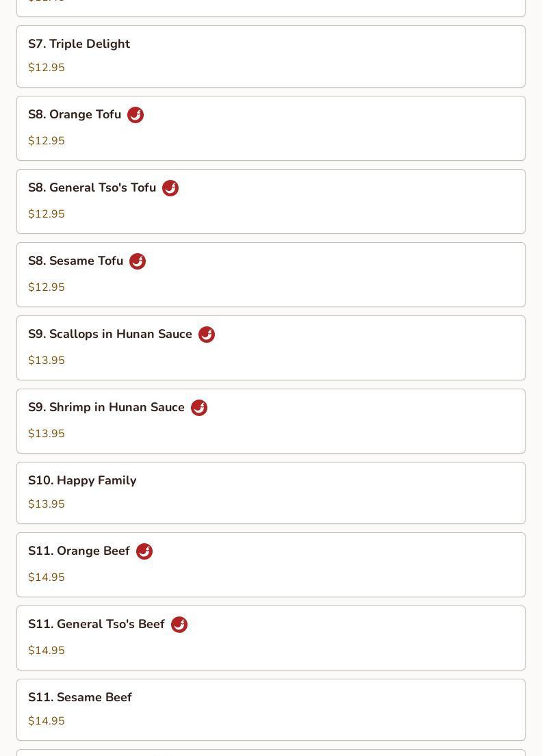The height and width of the screenshot is (756, 542).
Task: Click the spicy icon beside Sesame Tofu
Action: pos(138,261)
